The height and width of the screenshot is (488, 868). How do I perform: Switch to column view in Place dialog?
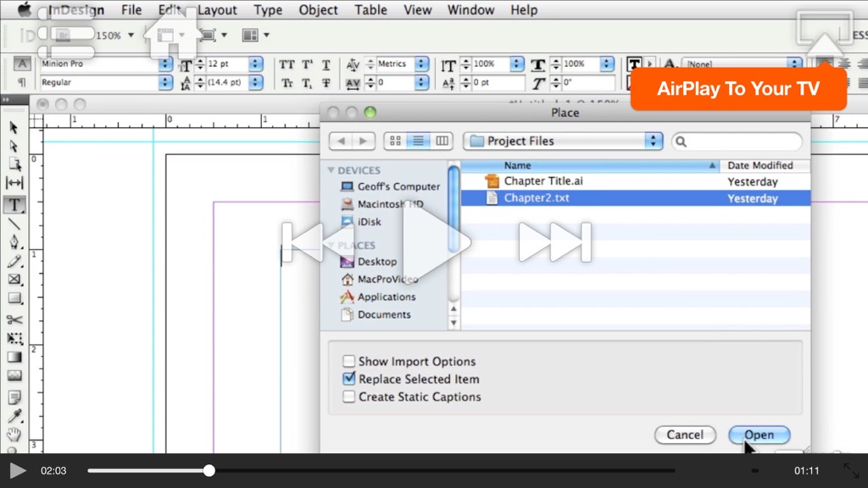[442, 141]
